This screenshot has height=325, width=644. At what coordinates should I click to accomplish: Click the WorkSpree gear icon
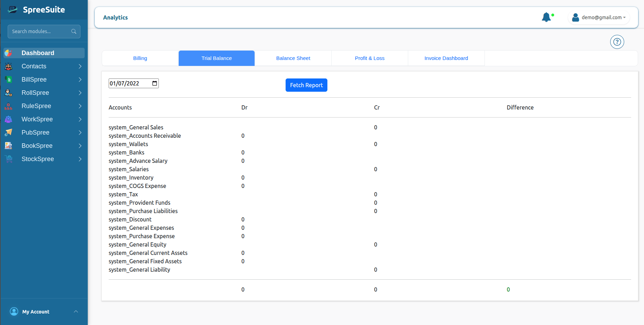tap(8, 119)
